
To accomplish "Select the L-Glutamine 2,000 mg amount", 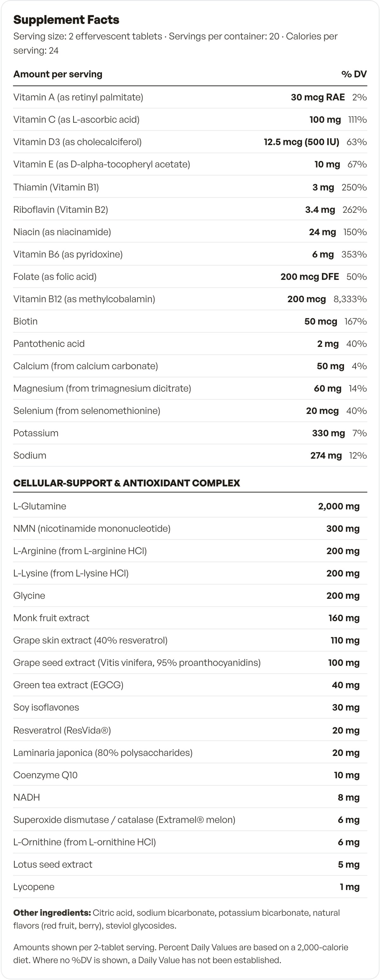I will pyautogui.click(x=339, y=506).
